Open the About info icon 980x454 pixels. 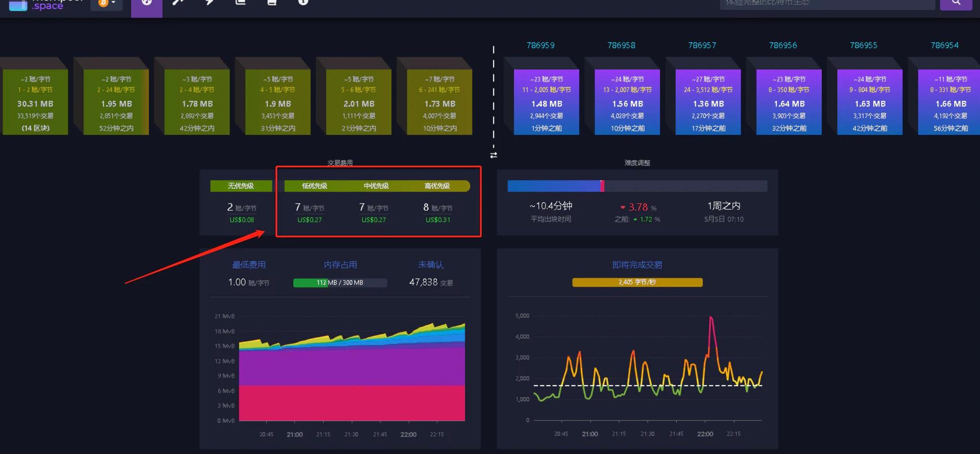(303, 3)
